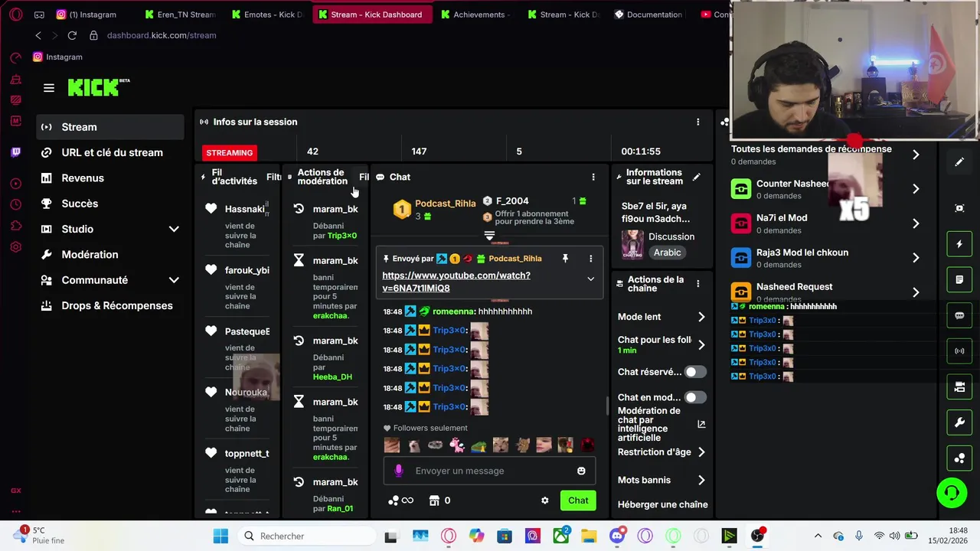Screen dimensions: 980x551
Task: Open the hamburger menu beside Kick logo
Action: click(49, 88)
